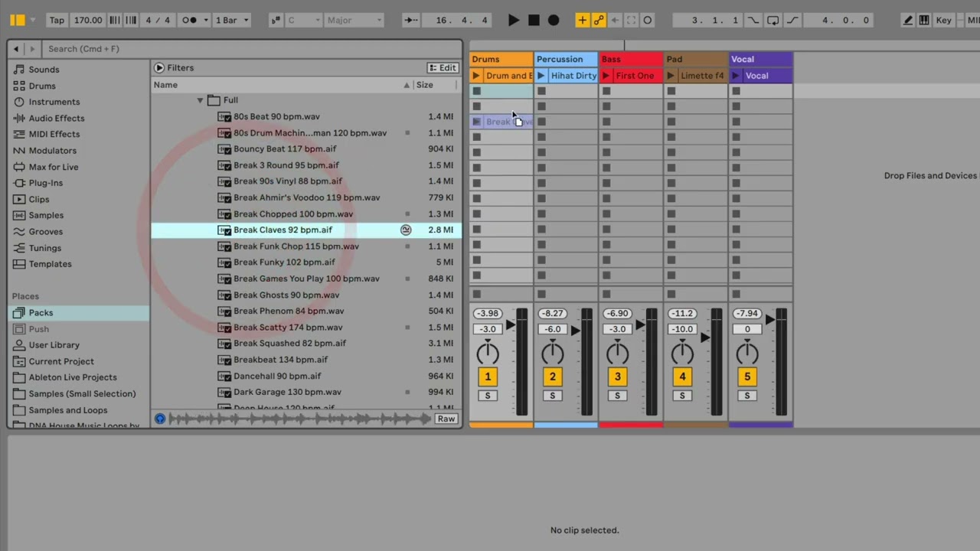
Task: Click the Key map mode button
Action: point(943,20)
